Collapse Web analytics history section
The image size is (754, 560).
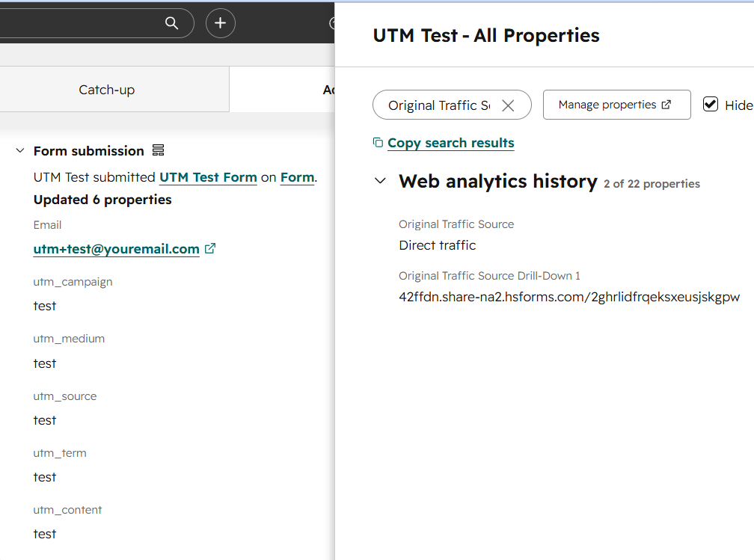coord(380,181)
